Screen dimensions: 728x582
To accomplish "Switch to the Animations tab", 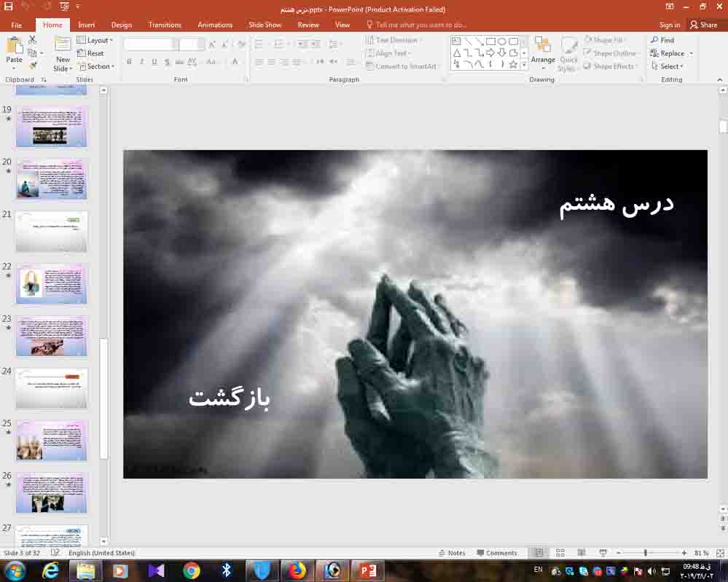I will pos(215,25).
